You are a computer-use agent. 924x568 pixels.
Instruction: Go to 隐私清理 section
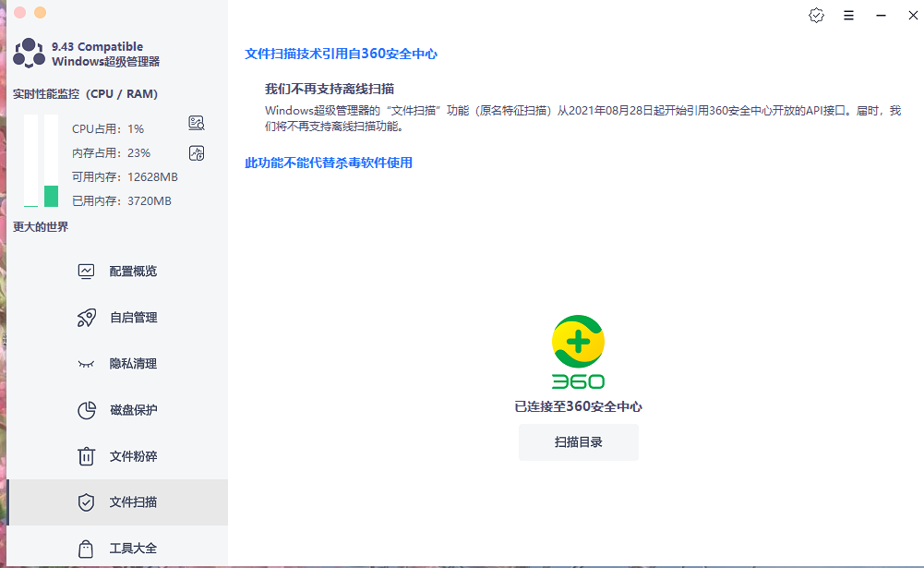[x=118, y=364]
